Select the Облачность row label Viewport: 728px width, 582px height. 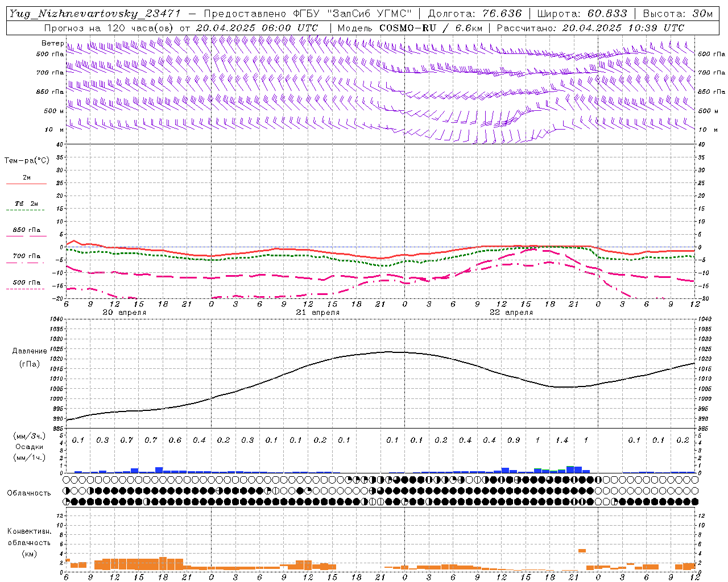[29, 493]
